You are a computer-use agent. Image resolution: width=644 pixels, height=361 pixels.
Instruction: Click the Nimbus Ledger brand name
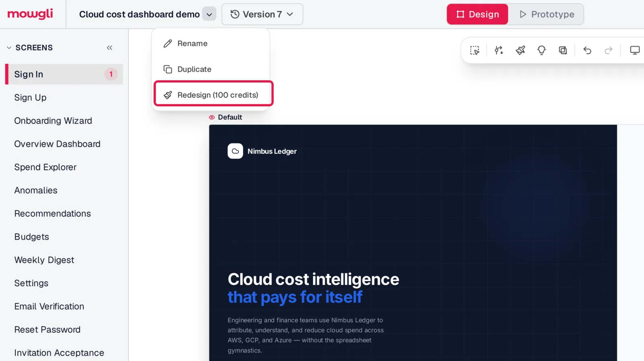tap(272, 151)
